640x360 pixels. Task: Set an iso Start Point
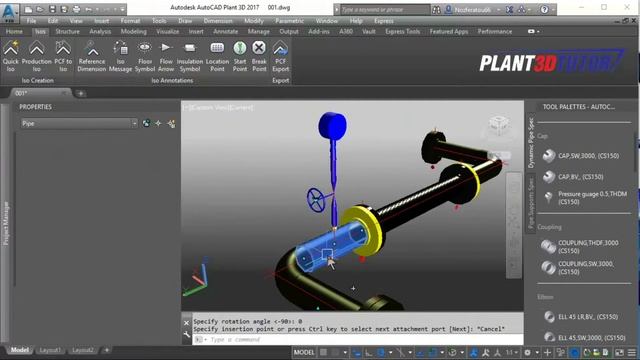[240, 56]
